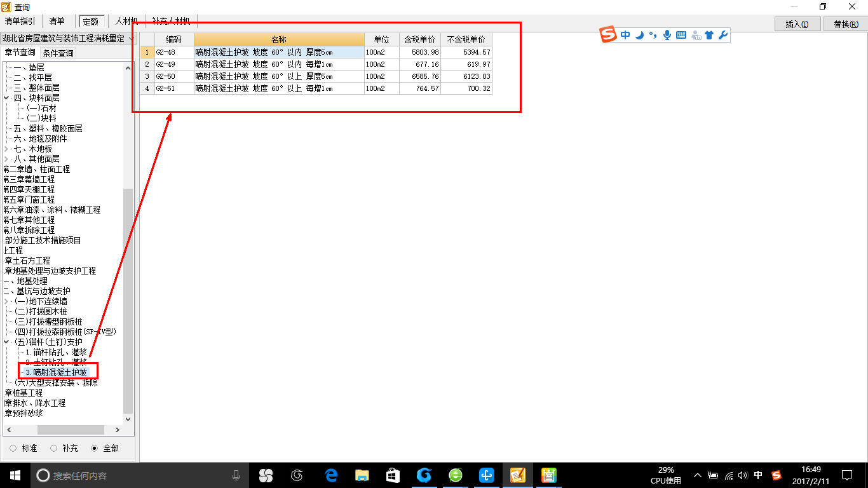Click the orange pricing software taskbar icon

(517, 475)
